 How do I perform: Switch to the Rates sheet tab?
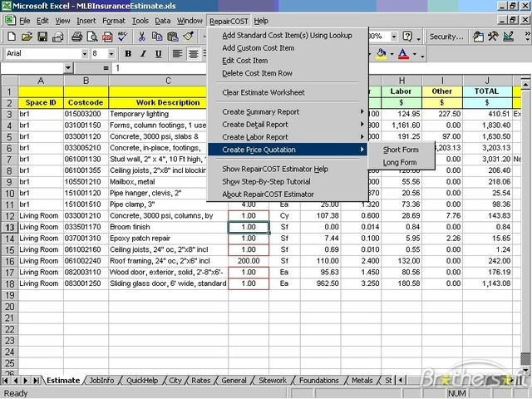[x=201, y=381]
